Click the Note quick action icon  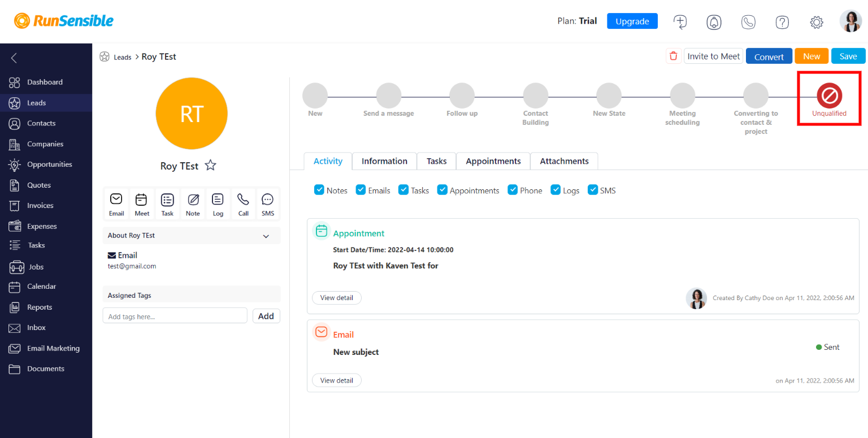point(193,205)
